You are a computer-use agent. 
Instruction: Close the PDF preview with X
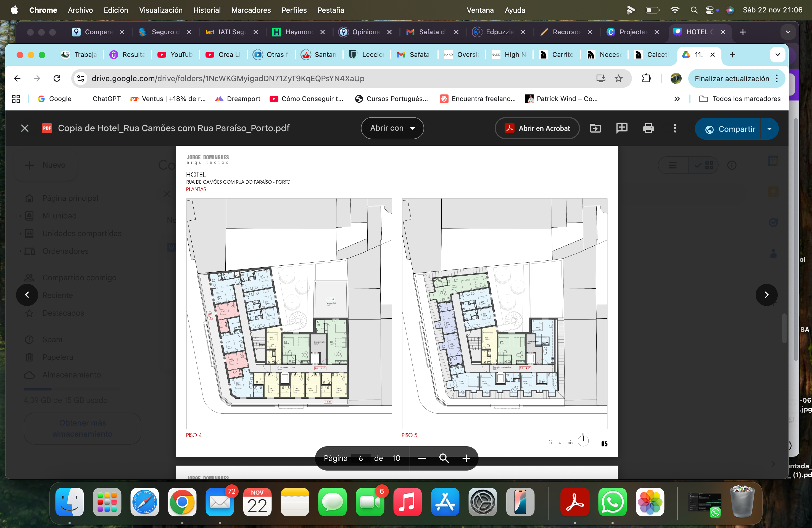pyautogui.click(x=25, y=128)
